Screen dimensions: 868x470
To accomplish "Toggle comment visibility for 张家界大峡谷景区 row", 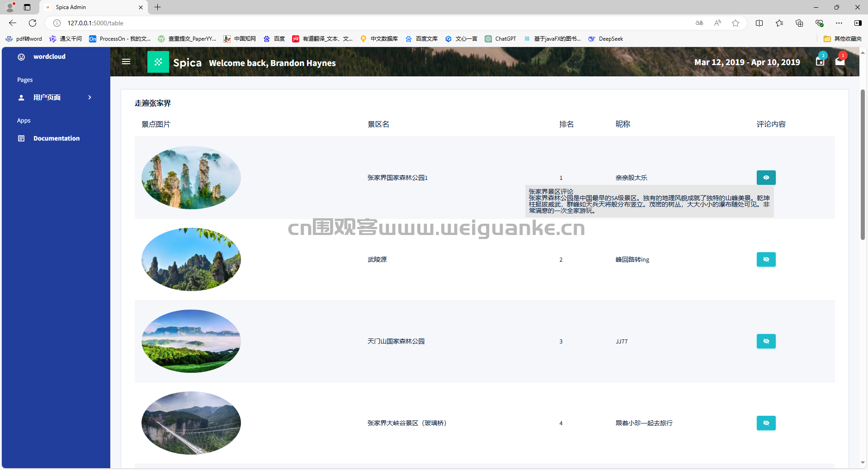I will click(x=766, y=423).
